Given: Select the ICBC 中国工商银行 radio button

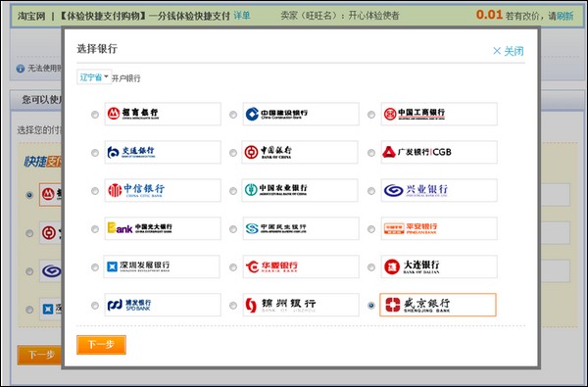Looking at the screenshot, I should (x=371, y=115).
